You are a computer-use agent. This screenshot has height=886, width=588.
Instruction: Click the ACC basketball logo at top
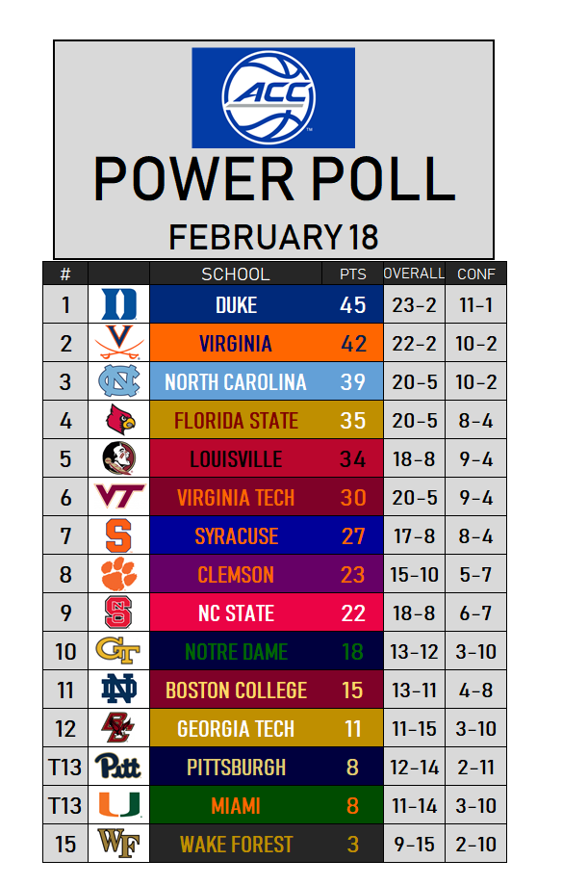[x=273, y=96]
